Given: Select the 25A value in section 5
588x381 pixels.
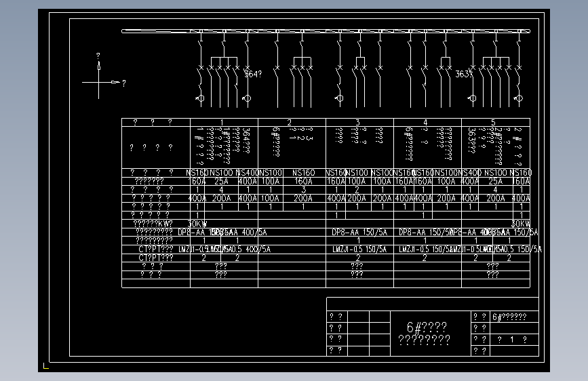Looking at the screenshot, I should tap(495, 181).
